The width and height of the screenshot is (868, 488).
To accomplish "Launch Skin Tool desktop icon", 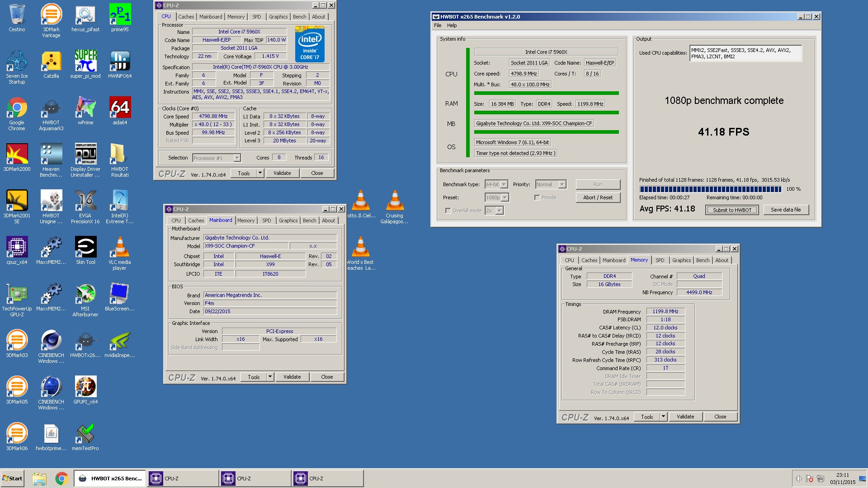I will pyautogui.click(x=85, y=250).
